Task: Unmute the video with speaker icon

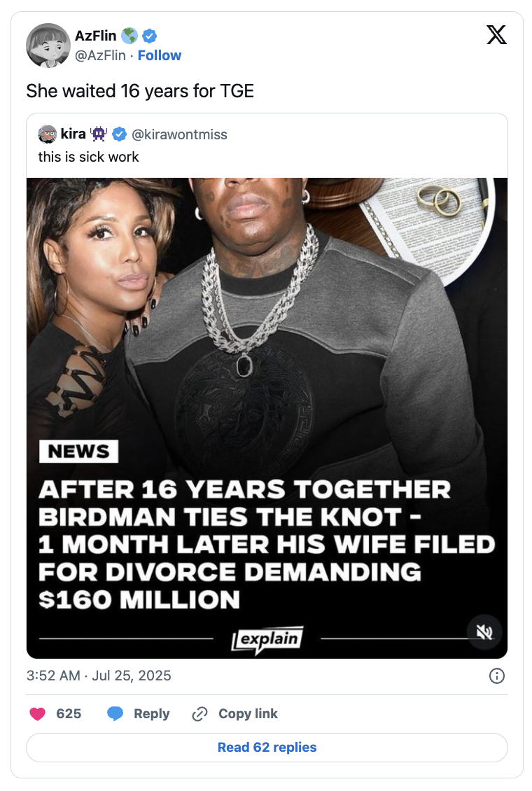Action: pyautogui.click(x=484, y=631)
